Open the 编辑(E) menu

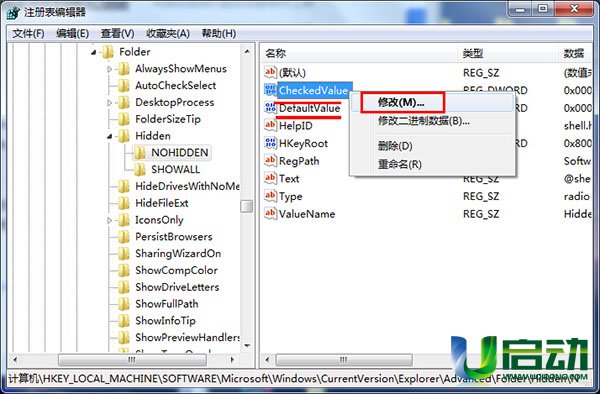(72, 34)
